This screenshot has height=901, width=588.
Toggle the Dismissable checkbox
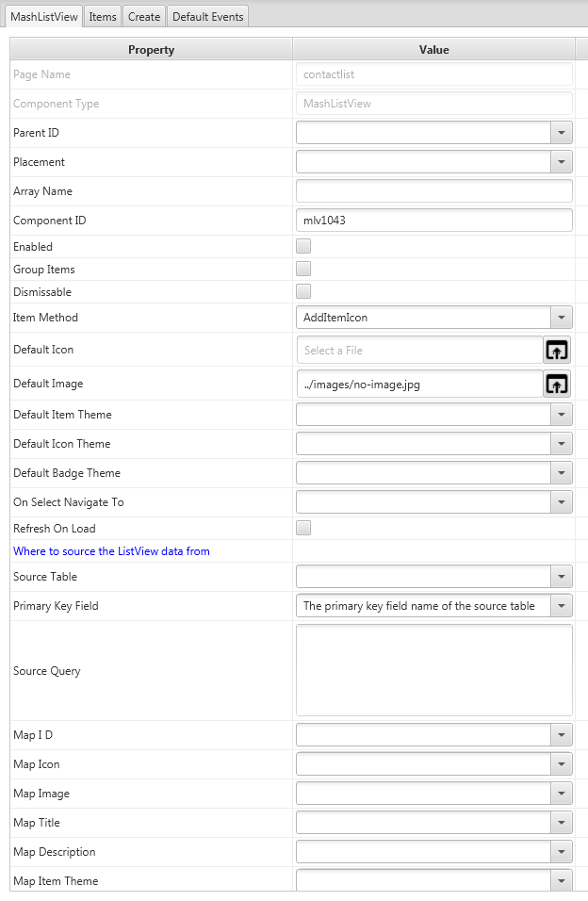(x=303, y=292)
